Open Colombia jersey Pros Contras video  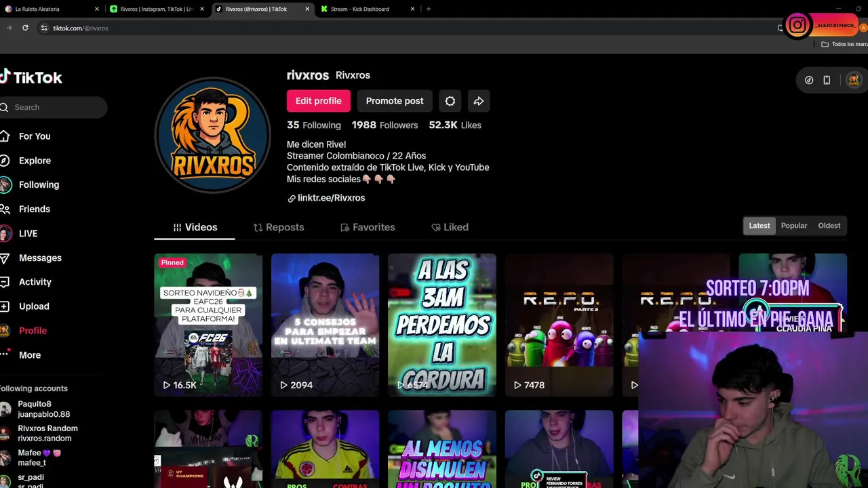[x=325, y=449]
